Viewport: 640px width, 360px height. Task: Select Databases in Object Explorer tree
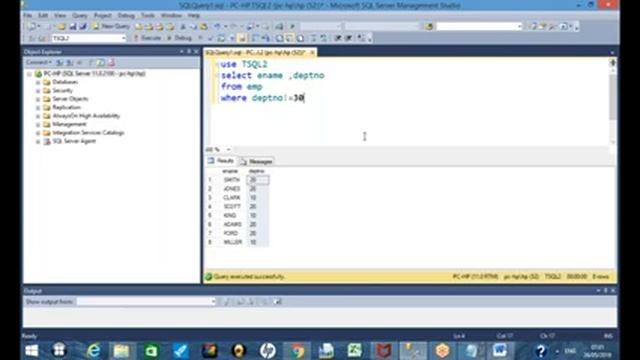[x=65, y=82]
